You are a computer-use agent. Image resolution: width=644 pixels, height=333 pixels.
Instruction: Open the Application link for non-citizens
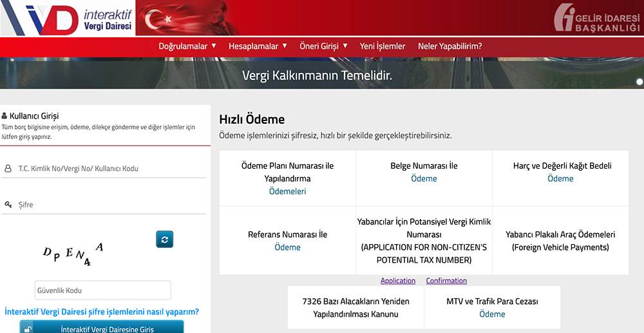click(x=398, y=281)
